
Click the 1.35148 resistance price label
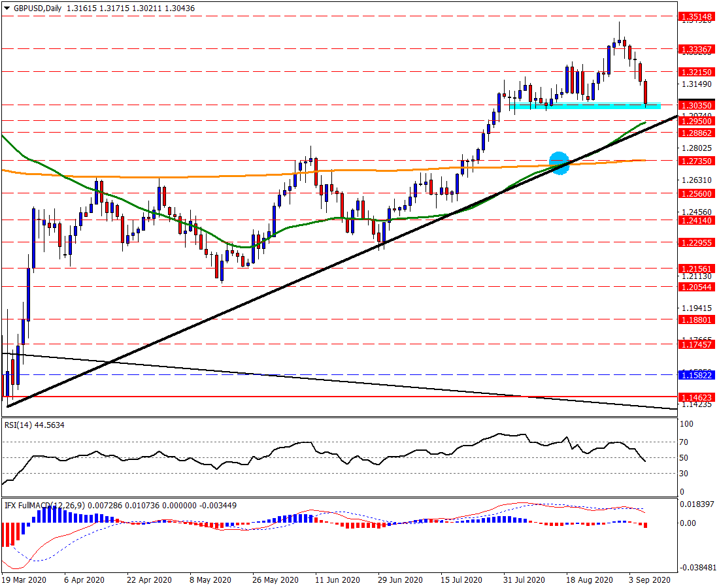(x=697, y=18)
